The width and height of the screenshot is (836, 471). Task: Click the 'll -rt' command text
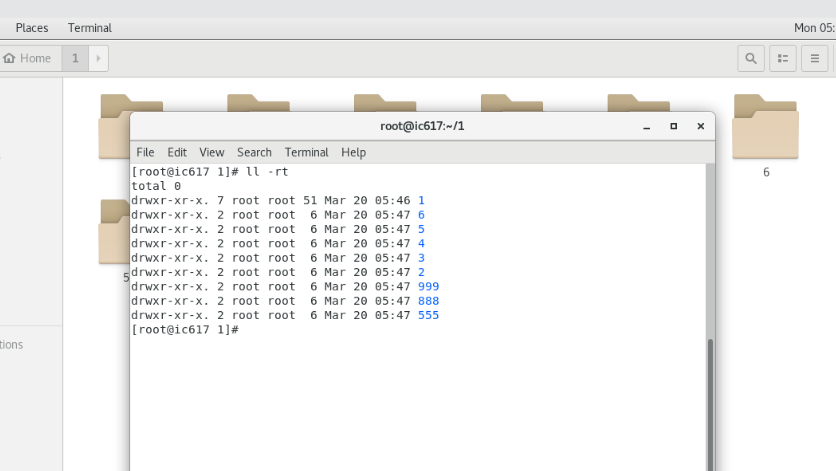pyautogui.click(x=267, y=172)
